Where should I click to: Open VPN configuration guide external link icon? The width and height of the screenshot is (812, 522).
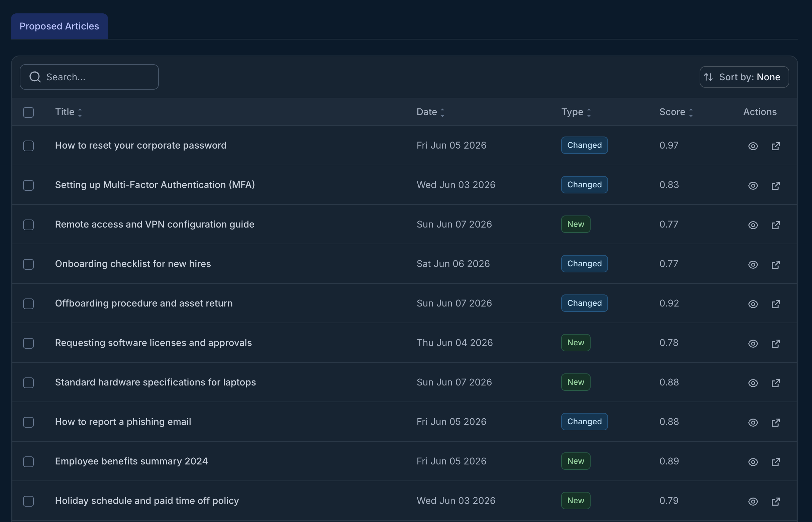776,225
